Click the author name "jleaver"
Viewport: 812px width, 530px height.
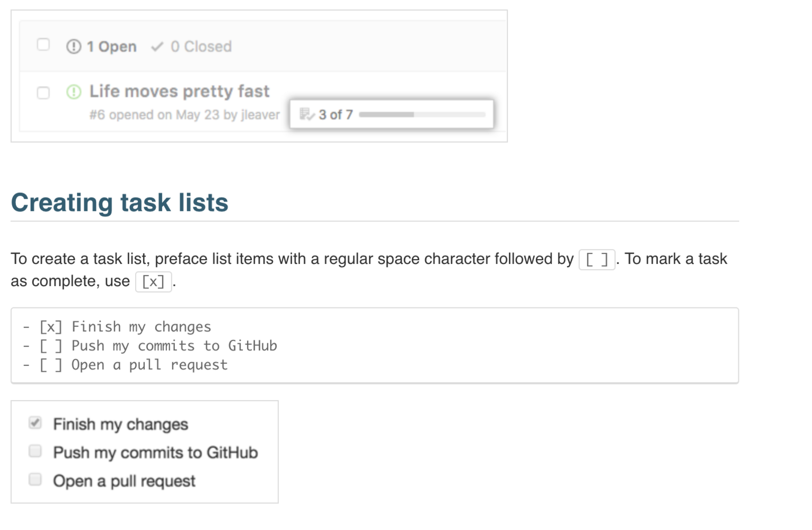[x=260, y=115]
